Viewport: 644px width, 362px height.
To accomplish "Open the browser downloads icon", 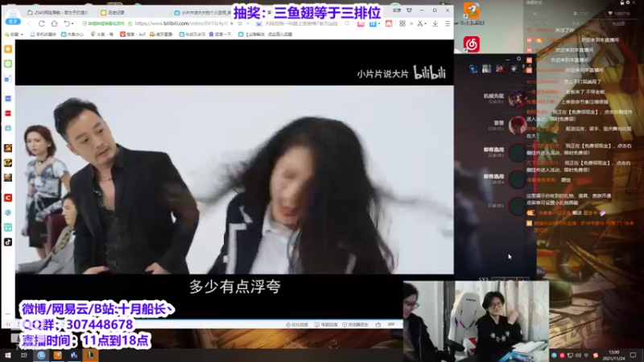I will pyautogui.click(x=436, y=24).
